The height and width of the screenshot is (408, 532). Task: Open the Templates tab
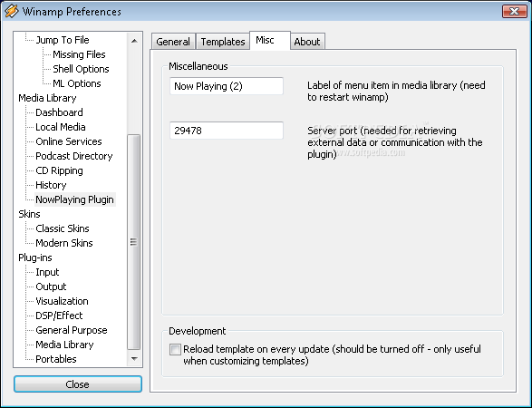[223, 42]
